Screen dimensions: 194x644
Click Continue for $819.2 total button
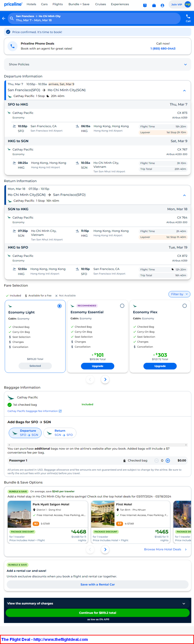pyautogui.click(x=98, y=613)
